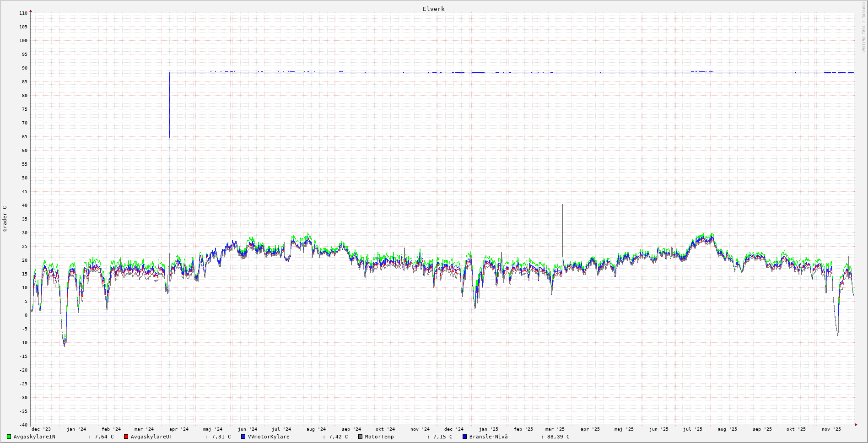
Task: Click the 88,39 C Bränsle-Nivå value
Action: (x=558, y=437)
